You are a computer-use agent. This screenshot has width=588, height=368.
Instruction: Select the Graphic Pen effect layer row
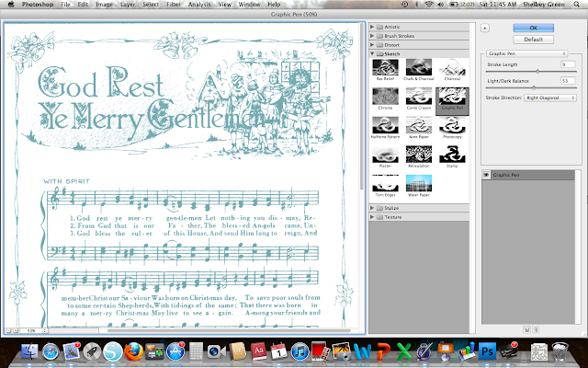pos(528,175)
